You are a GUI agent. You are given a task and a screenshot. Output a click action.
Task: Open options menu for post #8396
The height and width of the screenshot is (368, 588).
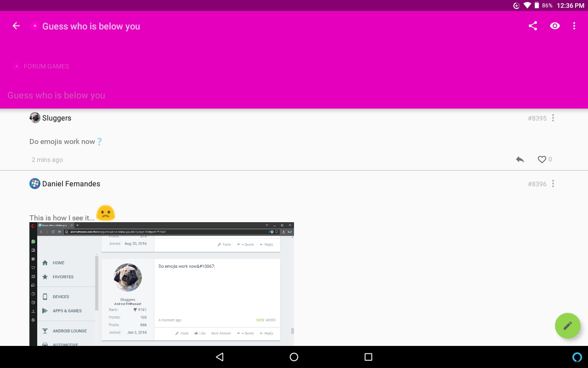coord(553,184)
